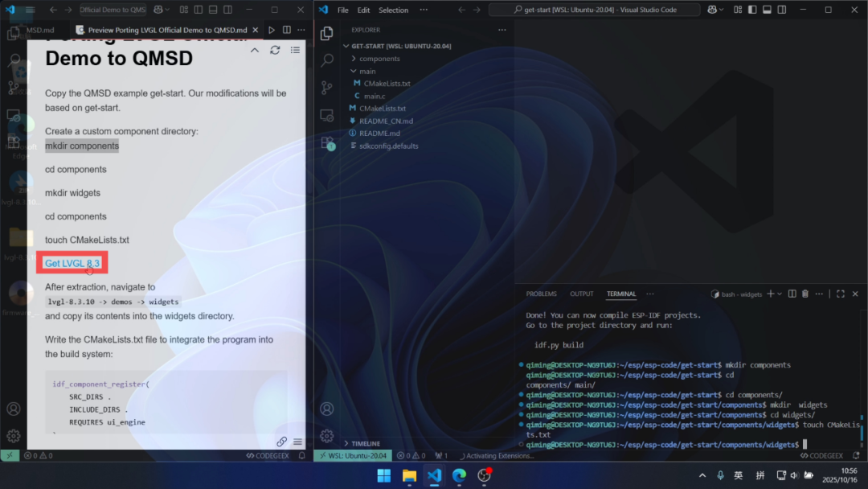Click the Get LVGL 8.3 link
This screenshot has height=489, width=868.
[x=72, y=263]
